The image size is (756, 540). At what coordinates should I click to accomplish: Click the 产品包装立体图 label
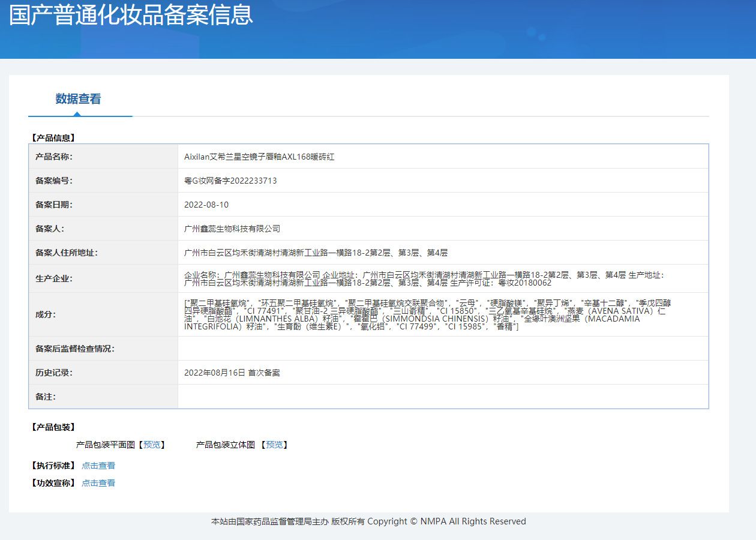[226, 445]
